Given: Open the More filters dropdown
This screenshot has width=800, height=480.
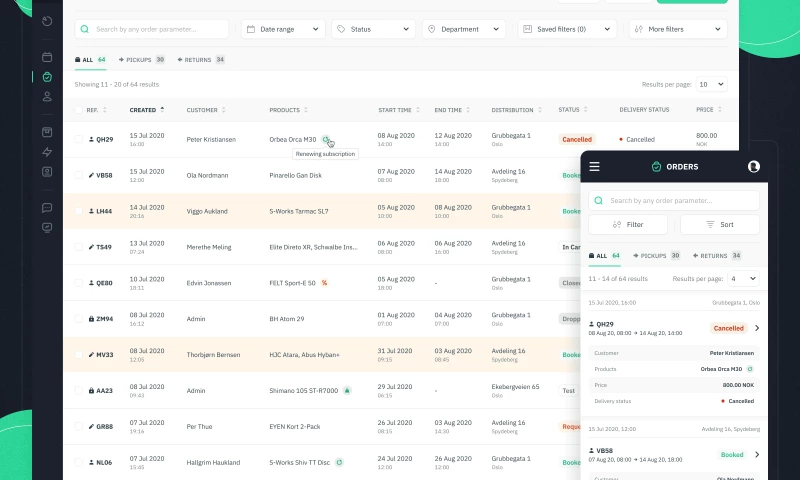Looking at the screenshot, I should pos(677,30).
